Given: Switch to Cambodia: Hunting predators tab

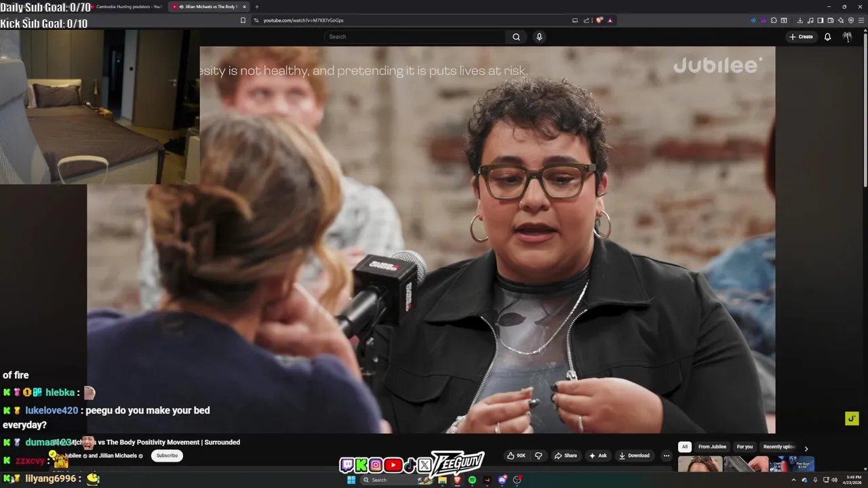Looking at the screenshot, I should (128, 7).
